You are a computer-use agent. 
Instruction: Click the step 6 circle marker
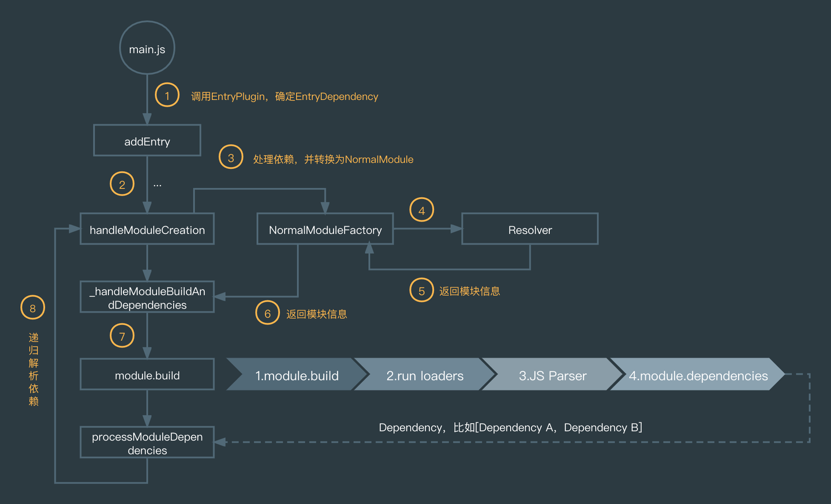(267, 313)
